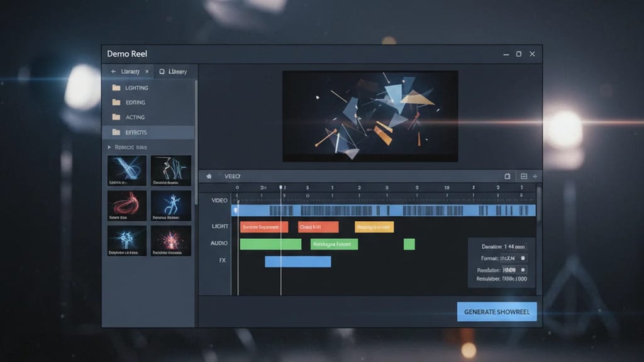Click the export icon in timeline toolbar
Viewport: 644px width, 362px height.
508,176
